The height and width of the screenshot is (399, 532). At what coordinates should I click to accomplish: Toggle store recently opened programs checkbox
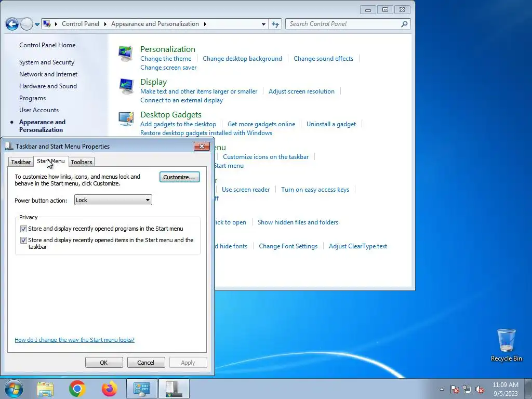(23, 229)
